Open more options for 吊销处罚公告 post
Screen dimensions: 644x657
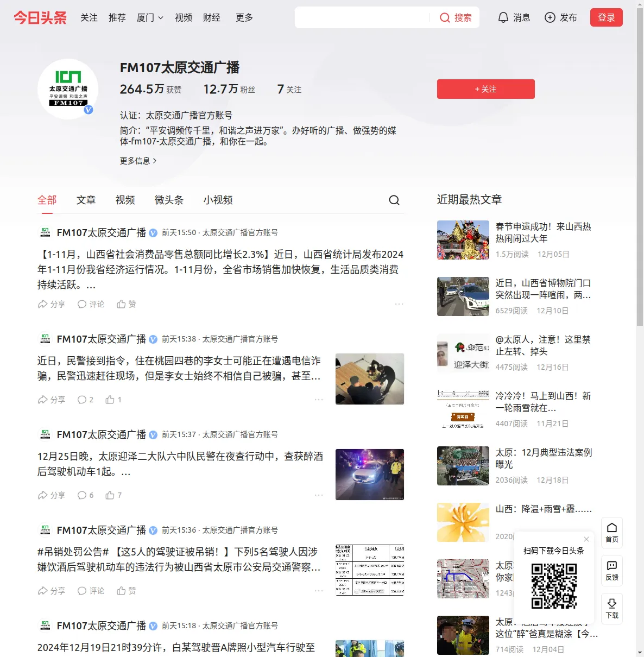coord(319,591)
